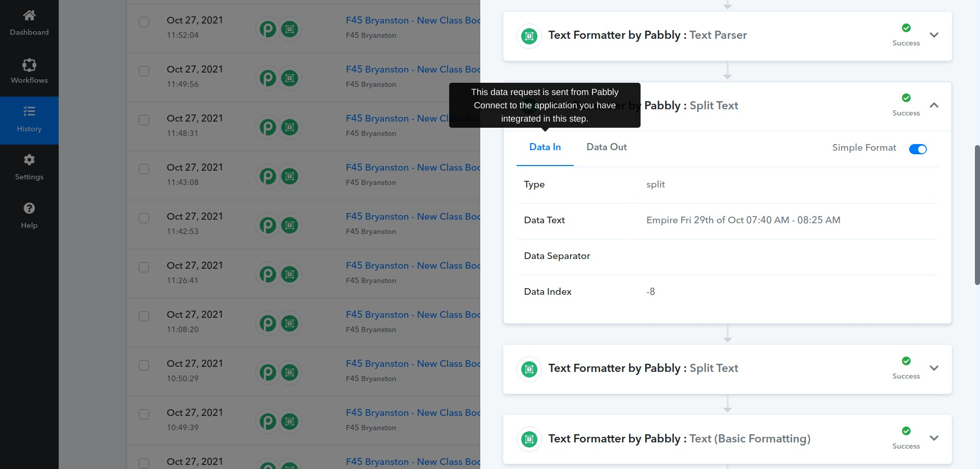Select checkbox for 11:49:56 history entry
The height and width of the screenshot is (469, 980).
coord(144,71)
